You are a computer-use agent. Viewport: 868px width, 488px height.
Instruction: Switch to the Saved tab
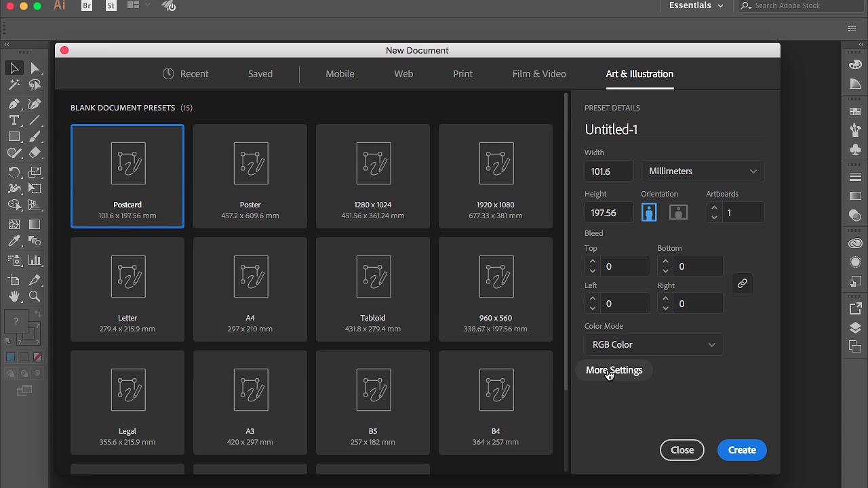point(260,74)
